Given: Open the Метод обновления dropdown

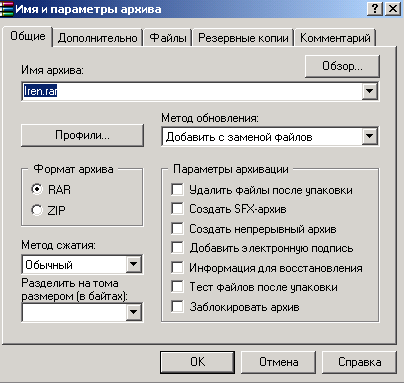Looking at the screenshot, I should tap(370, 136).
